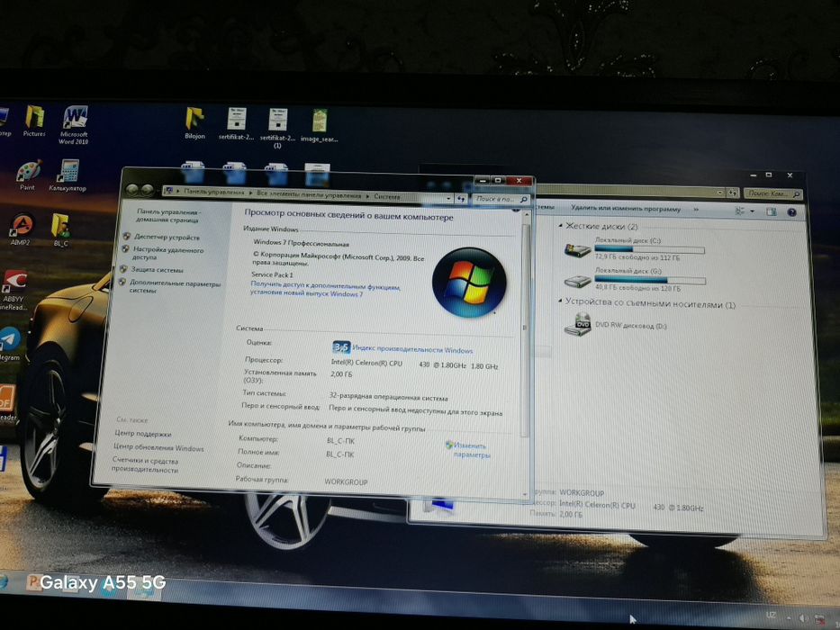Open the Bilojon folder icon

pyautogui.click(x=194, y=123)
